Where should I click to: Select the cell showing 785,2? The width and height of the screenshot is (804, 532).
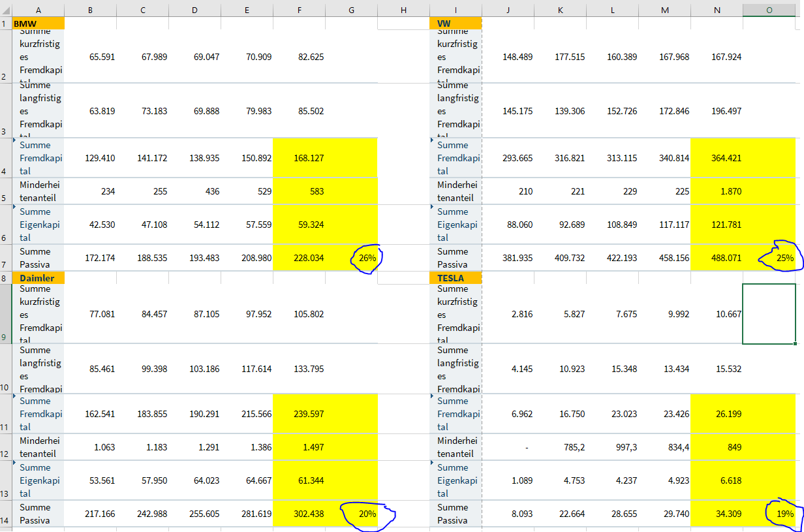(x=560, y=447)
